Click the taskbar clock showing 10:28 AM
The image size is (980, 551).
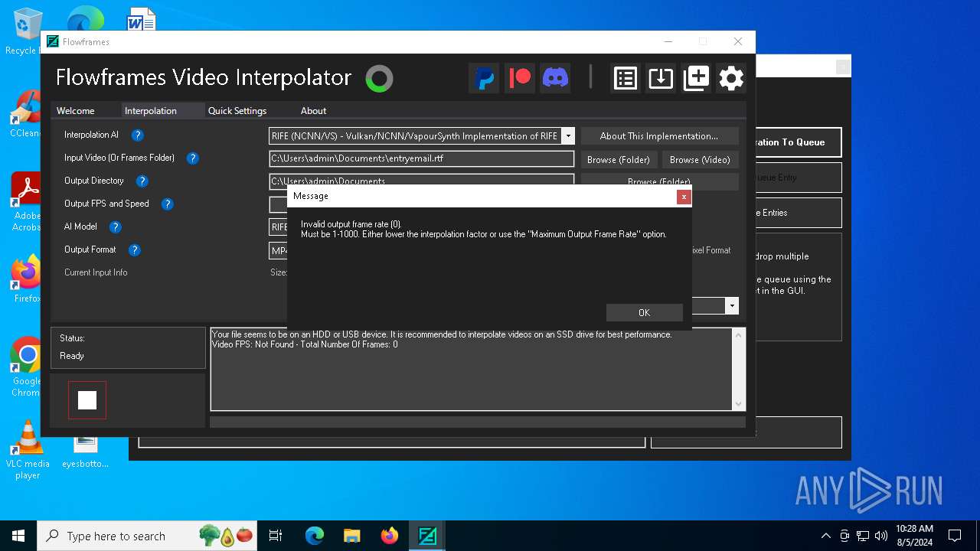[914, 536]
